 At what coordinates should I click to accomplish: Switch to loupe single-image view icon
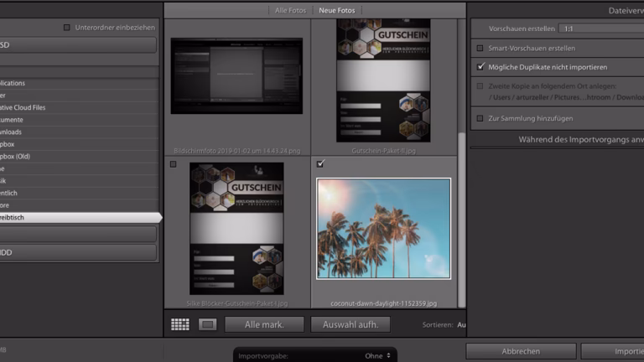pyautogui.click(x=207, y=324)
